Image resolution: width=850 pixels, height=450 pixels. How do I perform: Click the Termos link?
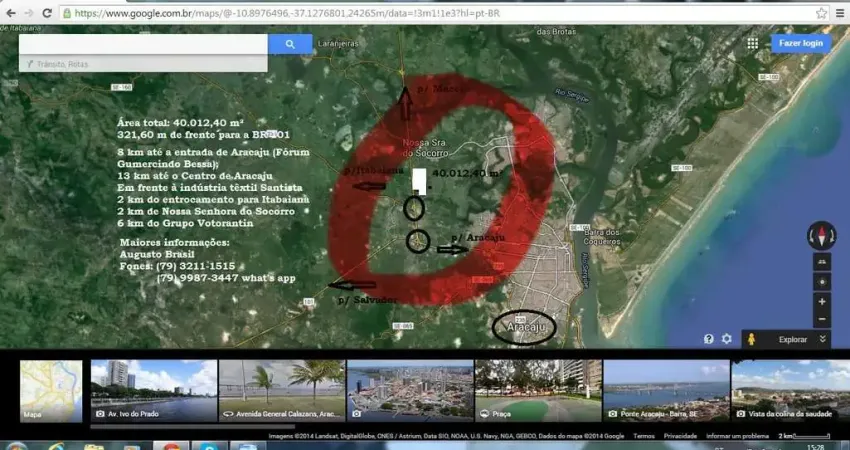pos(644,436)
